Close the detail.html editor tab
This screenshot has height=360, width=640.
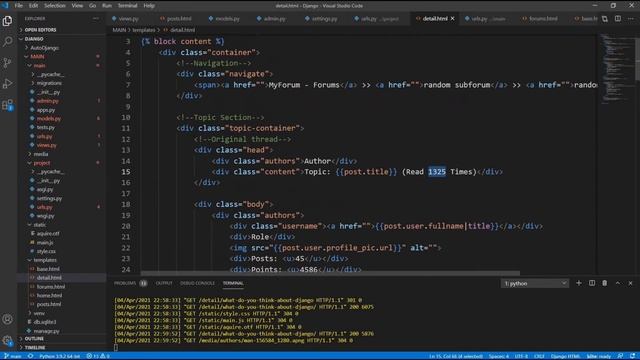click(x=452, y=19)
